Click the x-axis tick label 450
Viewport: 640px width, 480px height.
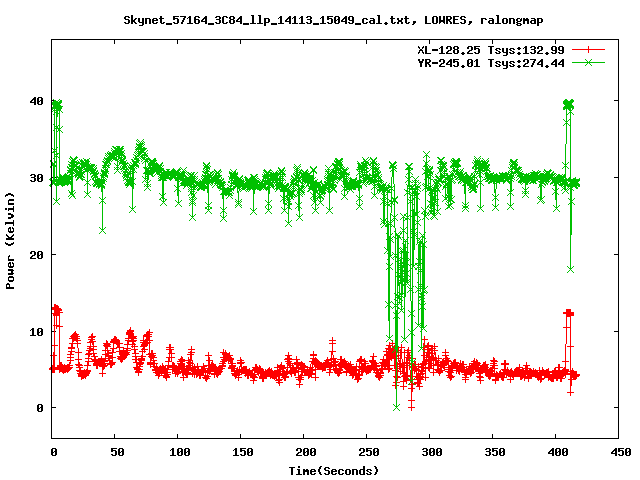(621, 452)
